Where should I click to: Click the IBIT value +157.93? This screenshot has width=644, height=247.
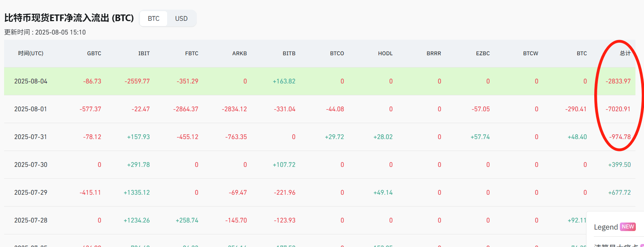(139, 137)
